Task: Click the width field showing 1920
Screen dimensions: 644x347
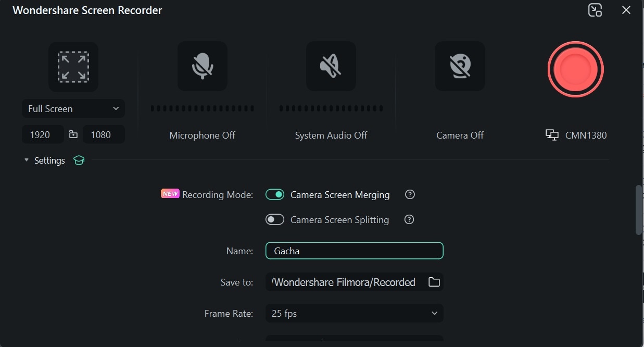Action: point(42,135)
